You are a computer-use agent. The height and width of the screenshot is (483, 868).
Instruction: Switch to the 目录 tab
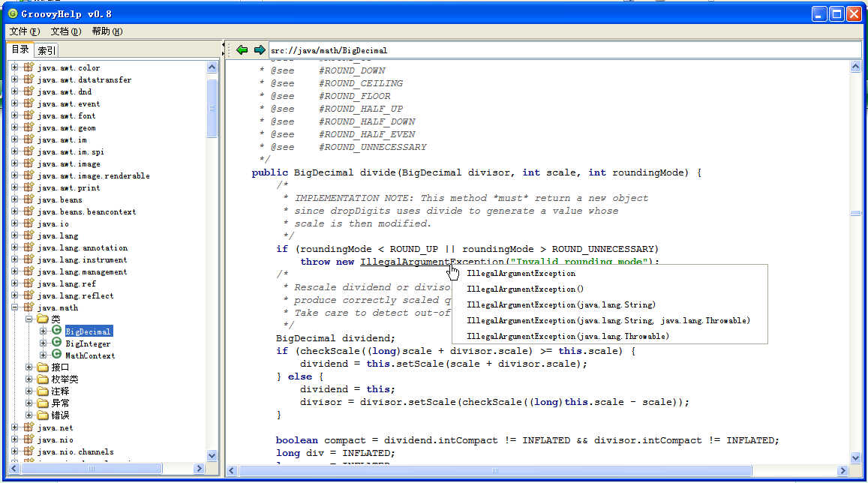(x=20, y=49)
